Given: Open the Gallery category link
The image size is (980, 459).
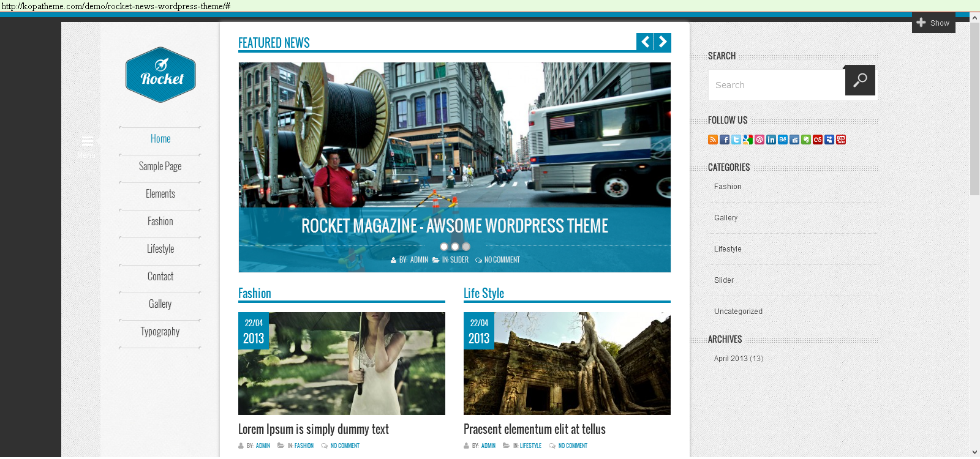Looking at the screenshot, I should pos(726,218).
